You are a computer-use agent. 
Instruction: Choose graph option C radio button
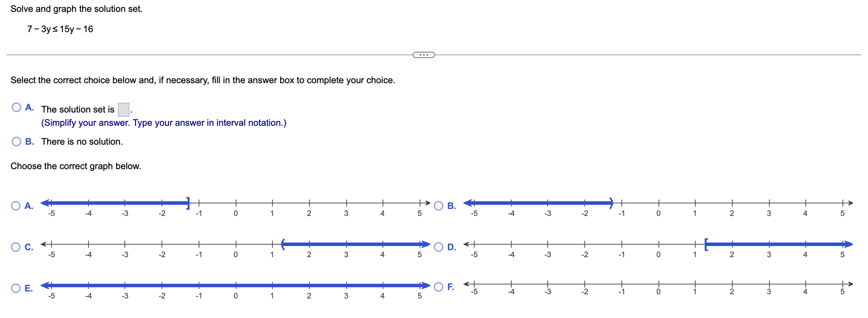coord(16,247)
